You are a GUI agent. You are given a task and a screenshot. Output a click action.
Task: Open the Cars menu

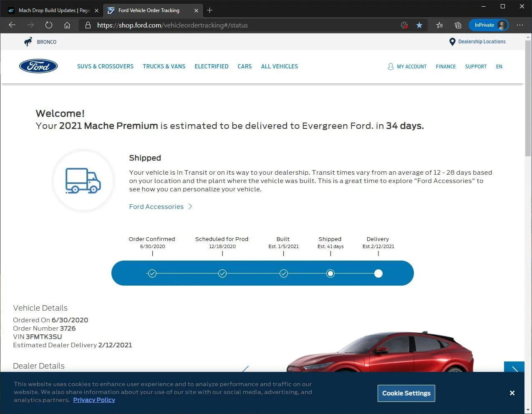[245, 66]
